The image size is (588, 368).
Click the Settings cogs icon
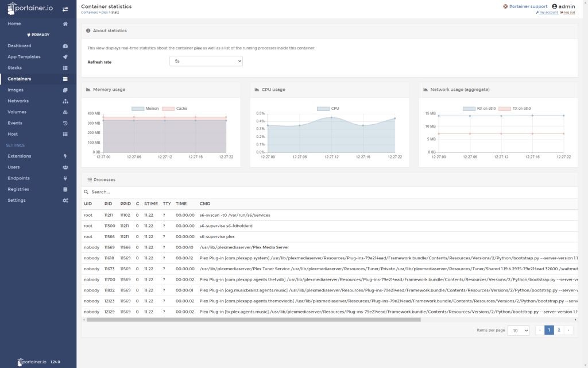(65, 201)
